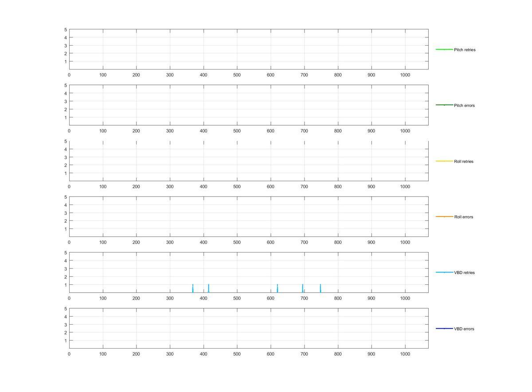Click the 1000 x-axis label under Pitch errors plot

point(405,131)
